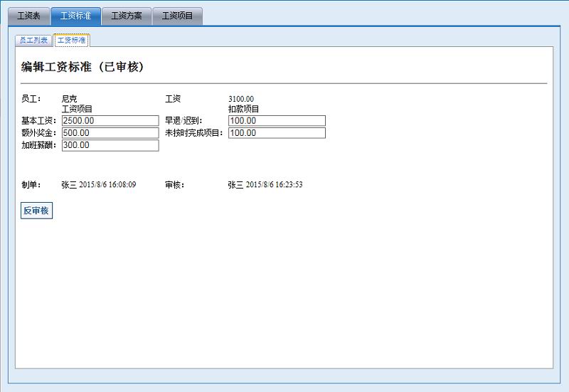Focus the 加班薪酬 input field
The width and height of the screenshot is (569, 392).
click(110, 145)
